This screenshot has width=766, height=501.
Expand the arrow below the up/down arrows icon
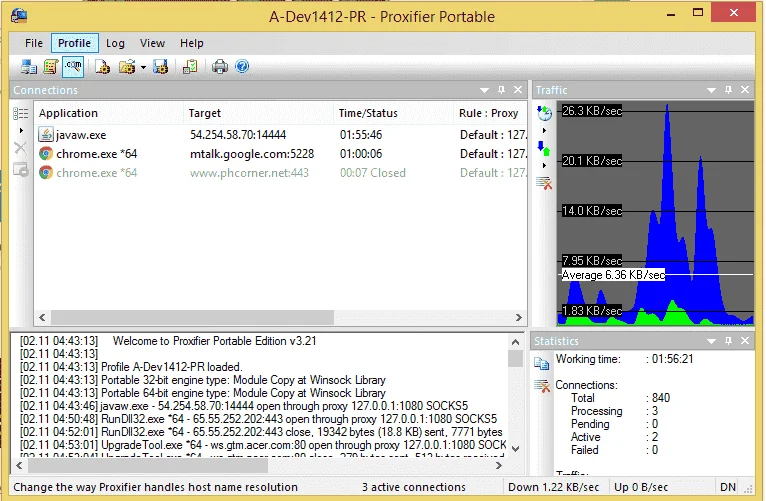[544, 166]
